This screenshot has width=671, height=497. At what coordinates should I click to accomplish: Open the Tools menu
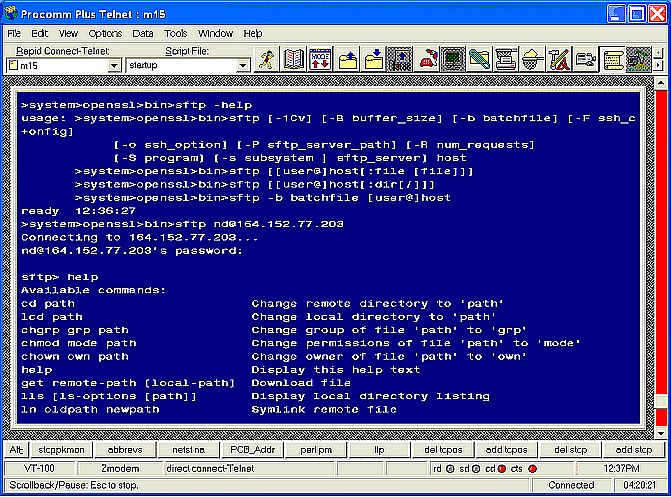coord(175,33)
